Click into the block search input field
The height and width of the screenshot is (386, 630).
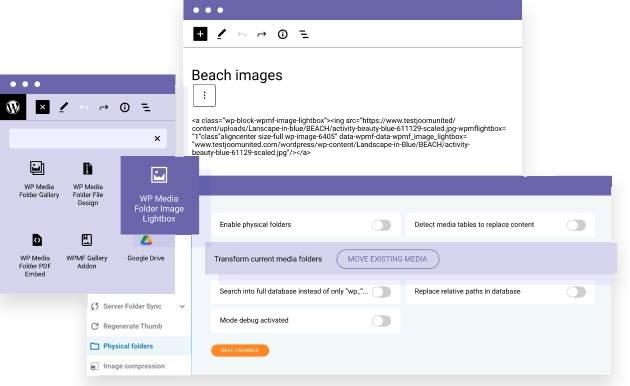(x=88, y=139)
